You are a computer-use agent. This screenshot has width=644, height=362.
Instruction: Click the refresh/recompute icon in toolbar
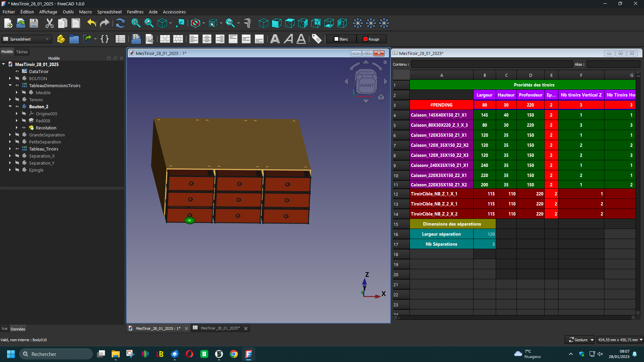(x=120, y=23)
